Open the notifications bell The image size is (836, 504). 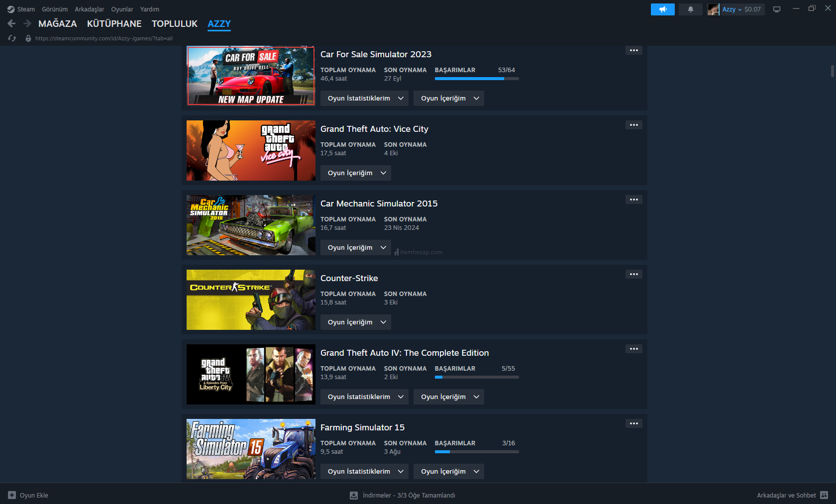[690, 9]
